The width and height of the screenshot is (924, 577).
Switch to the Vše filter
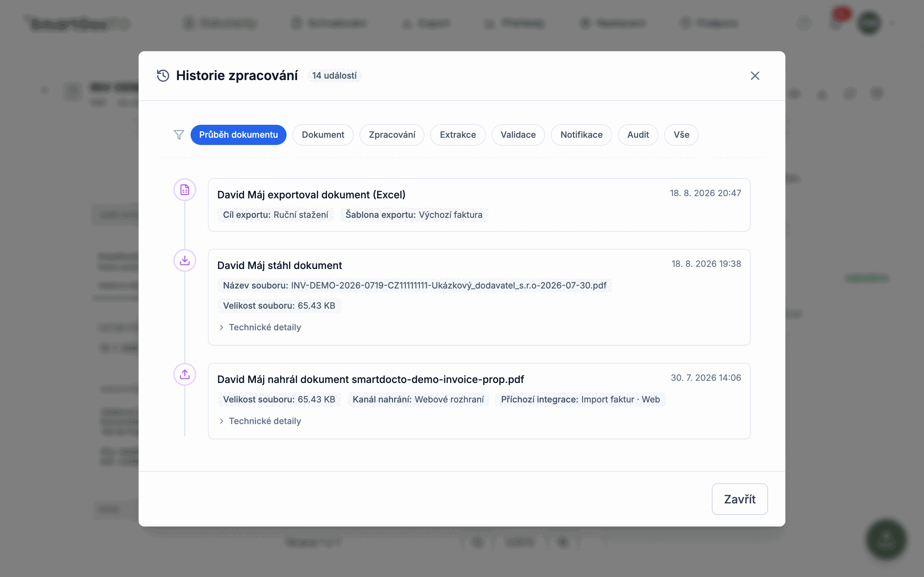(x=681, y=135)
